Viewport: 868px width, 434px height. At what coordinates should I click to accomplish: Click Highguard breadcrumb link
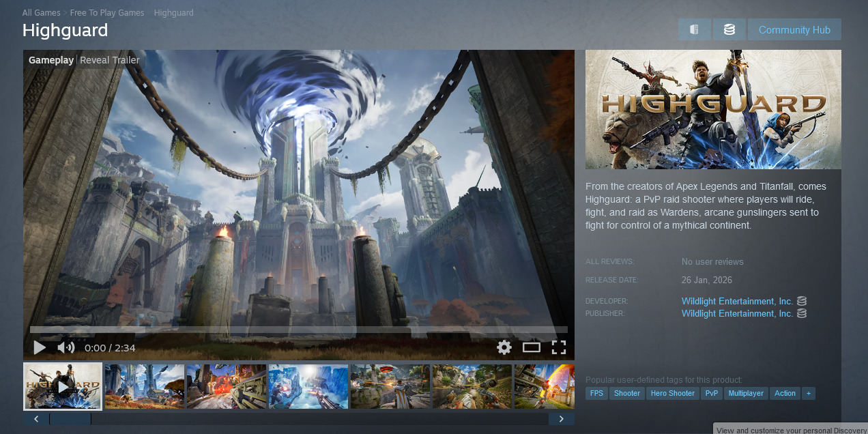173,13
